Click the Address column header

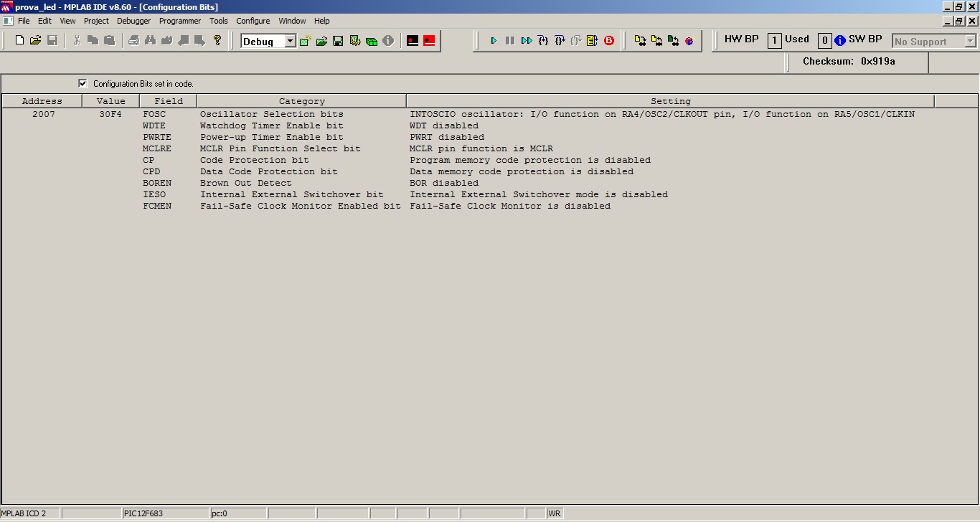41,100
